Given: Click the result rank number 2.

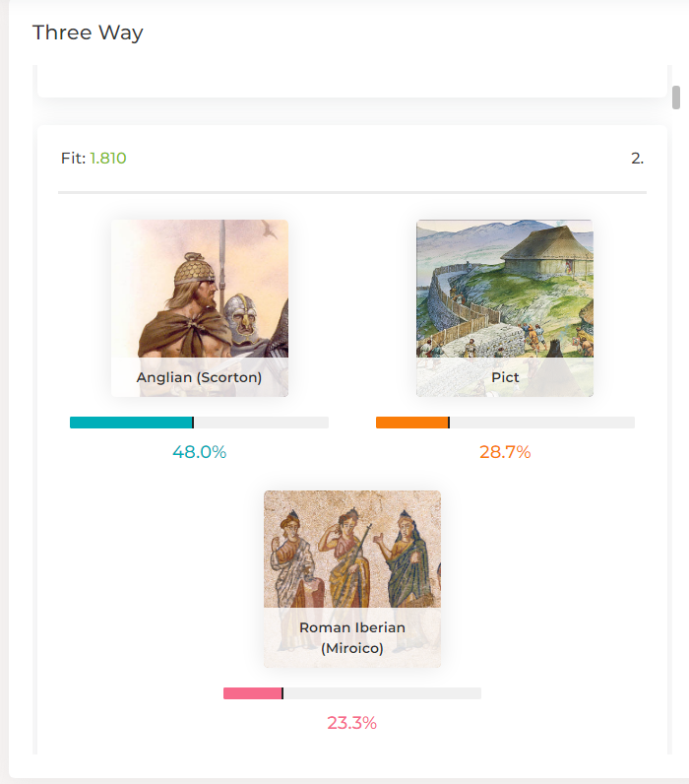Looking at the screenshot, I should 637,158.
